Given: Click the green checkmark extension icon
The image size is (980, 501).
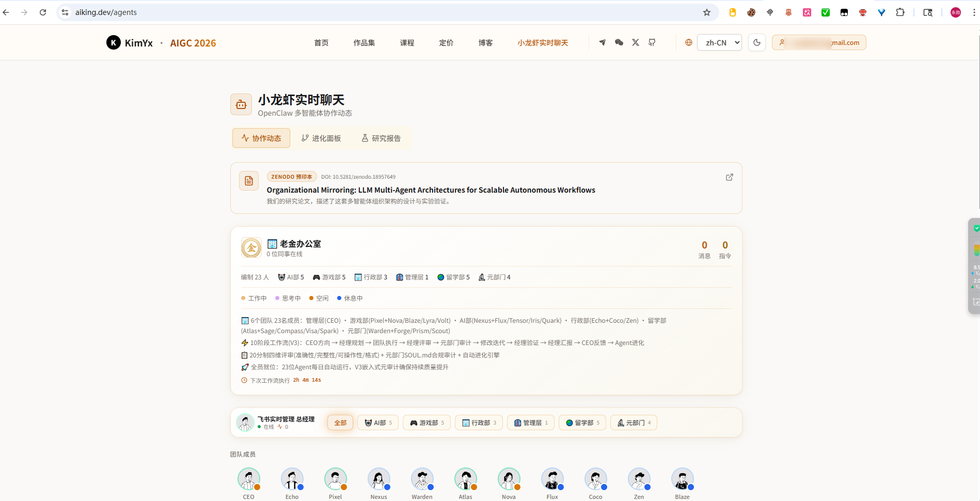Looking at the screenshot, I should tap(826, 12).
